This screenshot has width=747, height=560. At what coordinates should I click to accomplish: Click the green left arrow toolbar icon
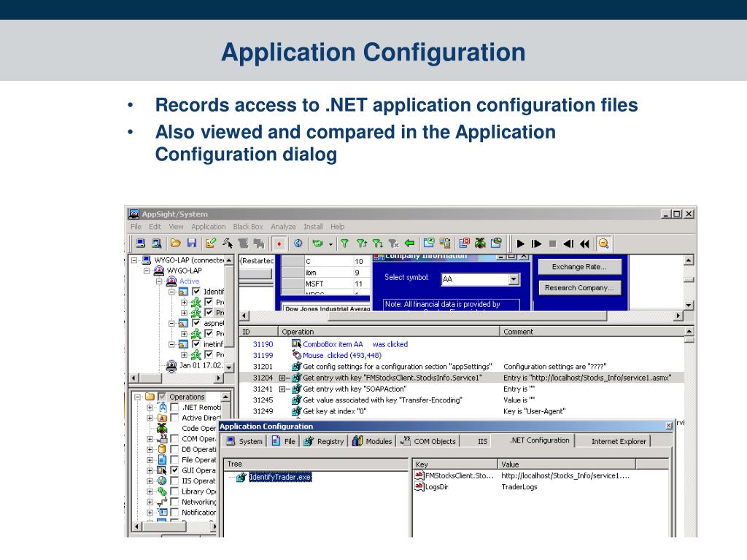pyautogui.click(x=409, y=244)
